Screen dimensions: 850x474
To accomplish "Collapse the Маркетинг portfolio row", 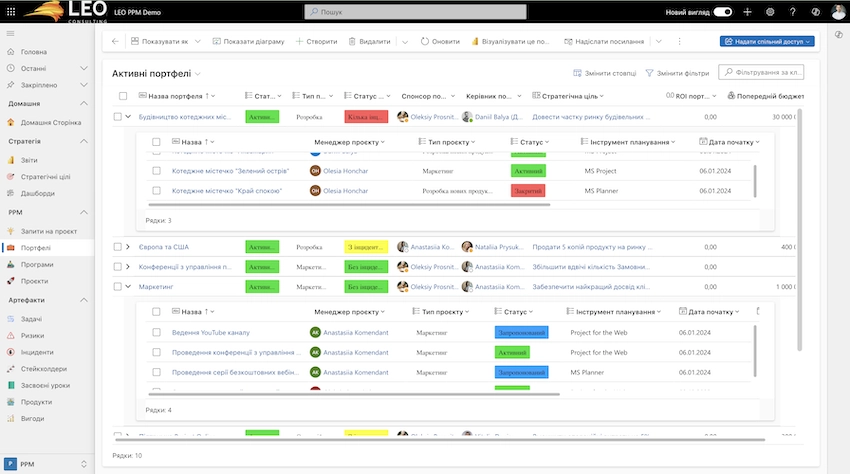I will coord(128,286).
